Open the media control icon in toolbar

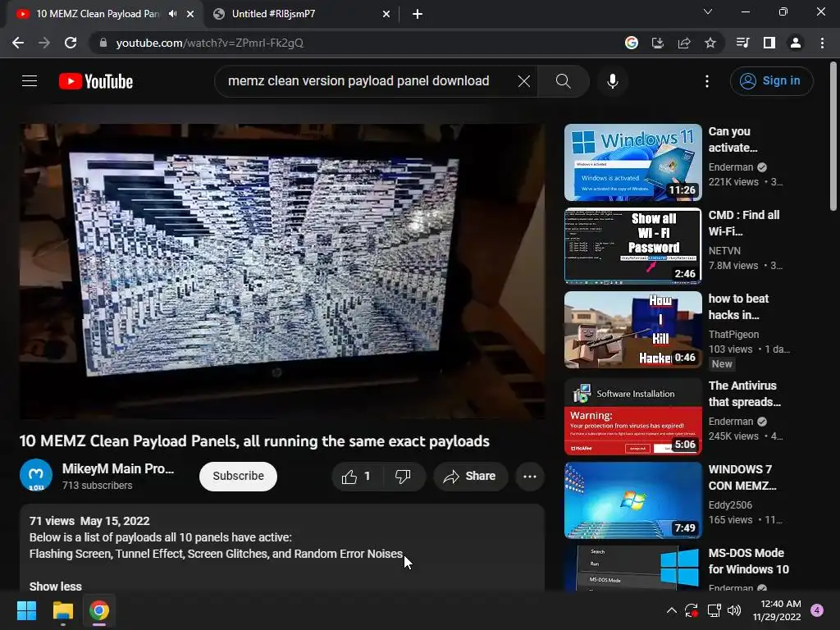[742, 43]
